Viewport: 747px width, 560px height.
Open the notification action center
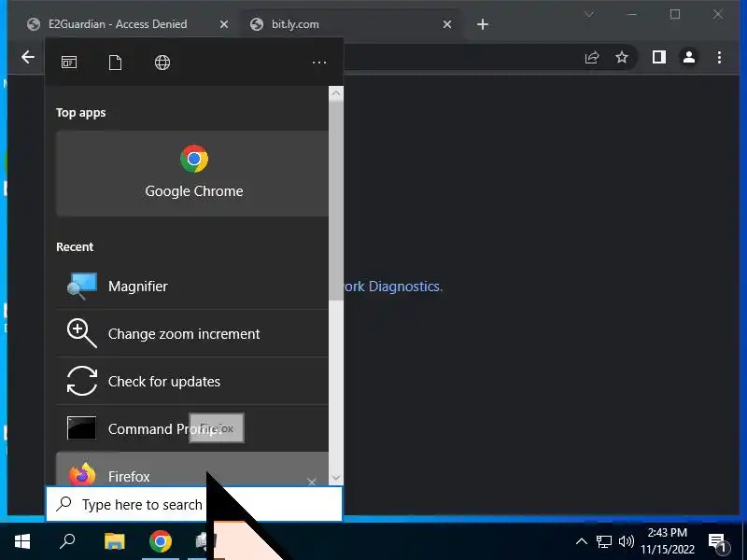tap(718, 542)
